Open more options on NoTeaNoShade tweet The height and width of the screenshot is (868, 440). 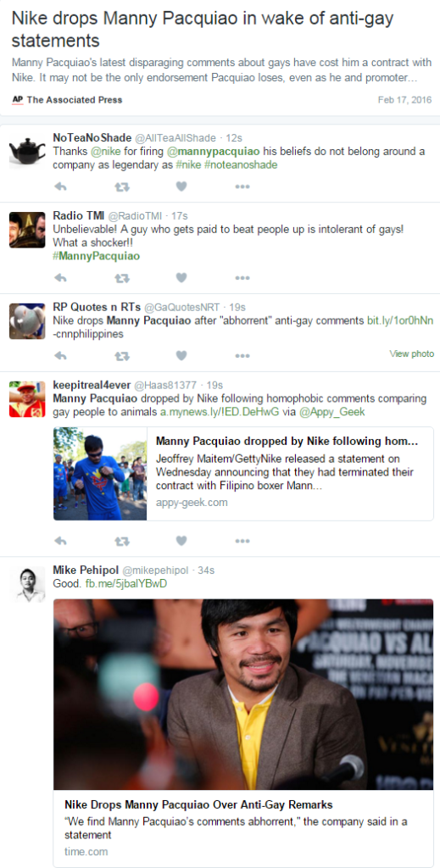pyautogui.click(x=242, y=186)
